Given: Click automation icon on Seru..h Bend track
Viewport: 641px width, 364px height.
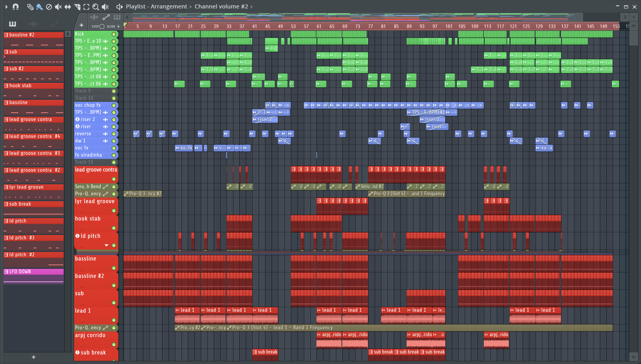Looking at the screenshot, I should (x=105, y=186).
